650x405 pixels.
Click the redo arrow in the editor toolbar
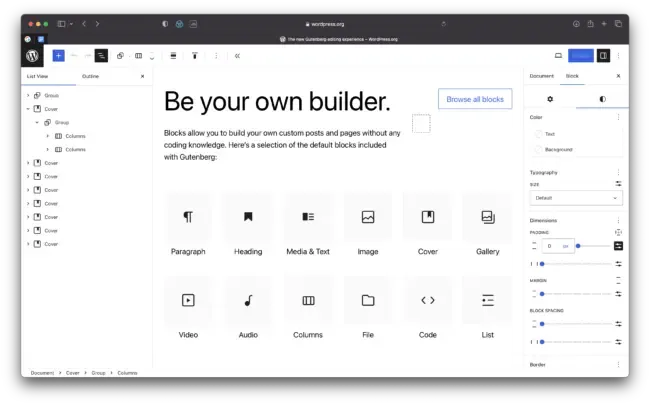pyautogui.click(x=87, y=56)
